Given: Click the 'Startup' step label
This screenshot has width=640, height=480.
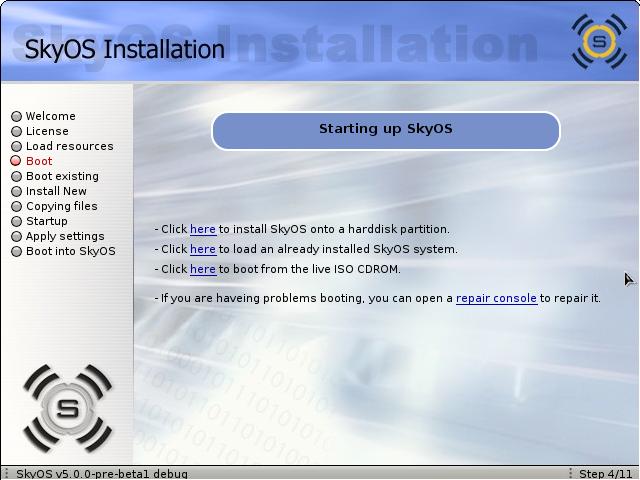Looking at the screenshot, I should point(47,221).
